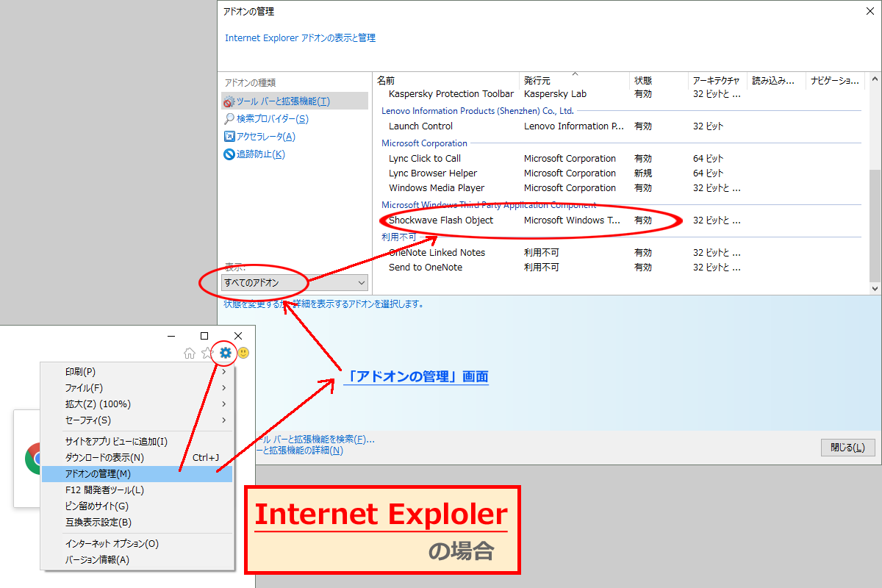Select the Shockwave Flash Object add-on
882x588 pixels.
point(620,220)
